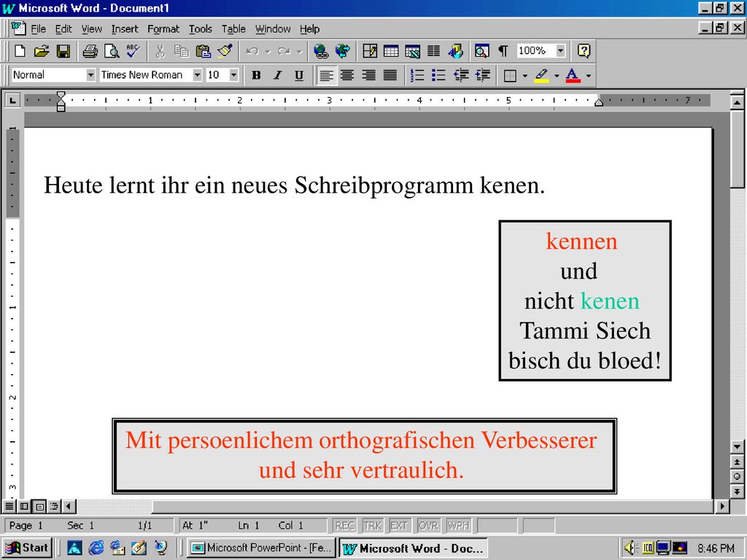Viewport: 747px width, 560px height.
Task: Paste from clipboard
Action: (204, 50)
